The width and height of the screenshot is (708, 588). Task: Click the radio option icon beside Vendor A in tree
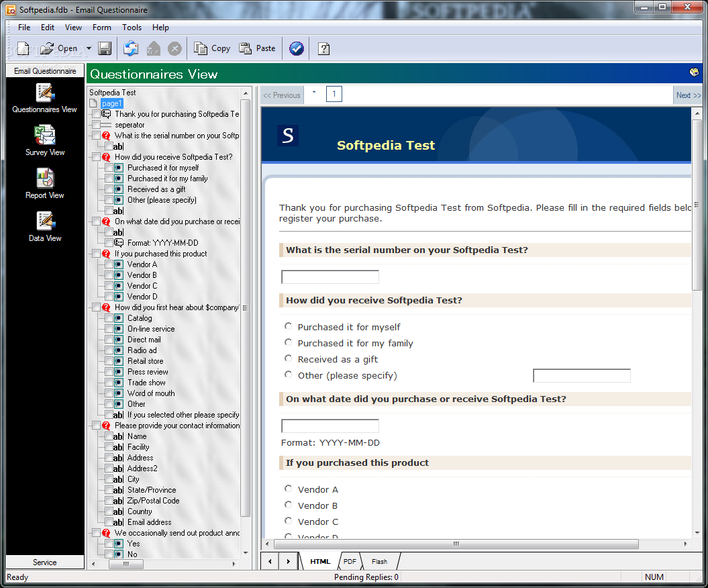pyautogui.click(x=118, y=264)
